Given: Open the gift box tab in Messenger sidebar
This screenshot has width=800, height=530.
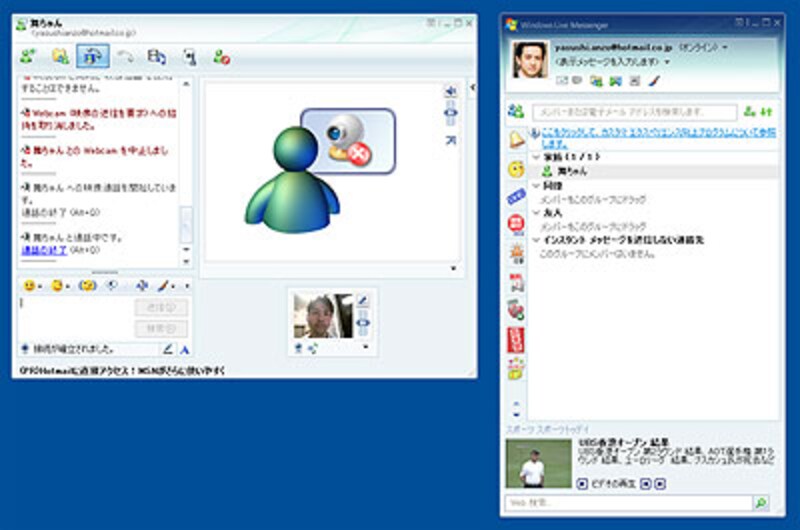Looking at the screenshot, I should coord(516,368).
